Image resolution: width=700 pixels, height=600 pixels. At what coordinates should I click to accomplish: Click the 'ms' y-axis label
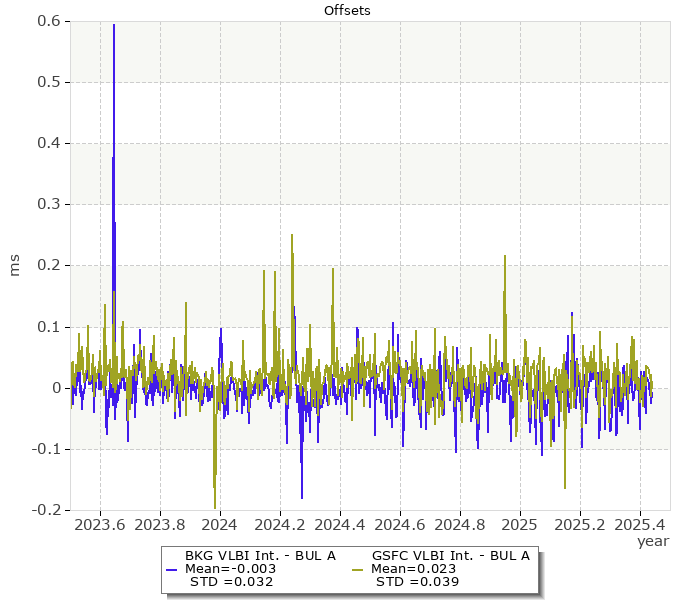[15, 266]
